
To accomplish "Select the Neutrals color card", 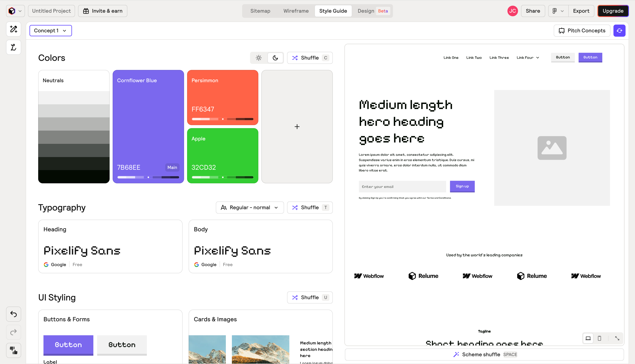I will coord(74,127).
